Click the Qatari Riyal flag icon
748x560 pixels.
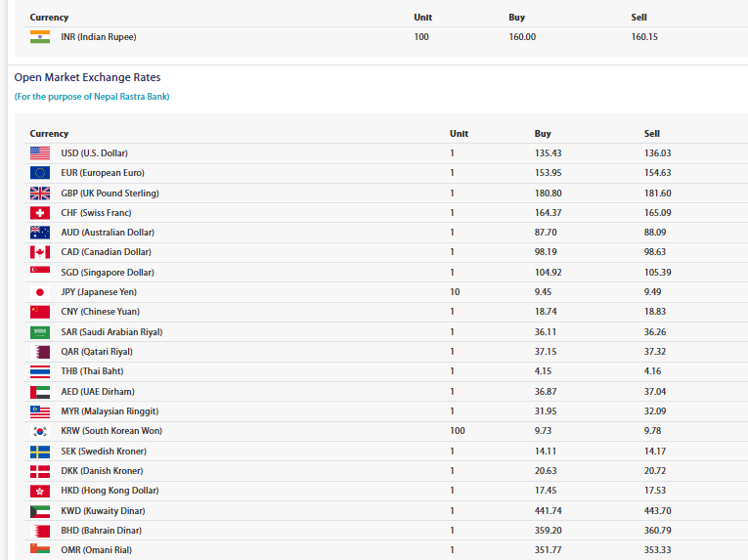click(x=40, y=352)
